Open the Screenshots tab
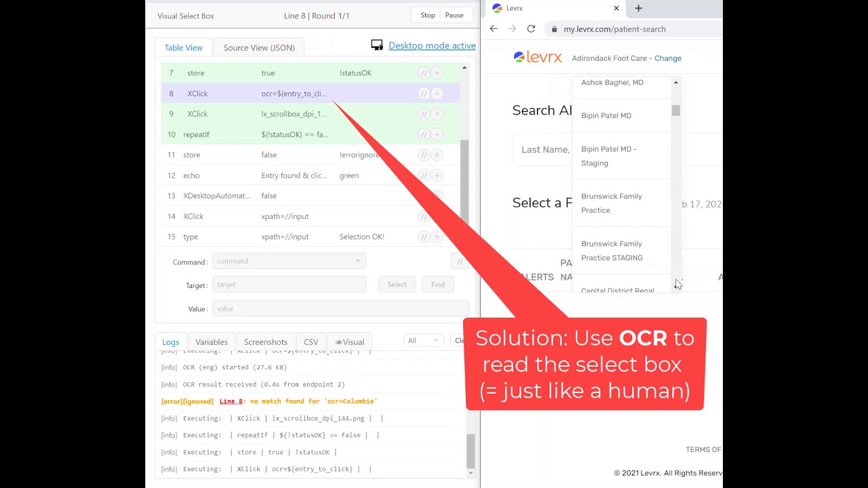This screenshot has height=488, width=868. tap(266, 342)
